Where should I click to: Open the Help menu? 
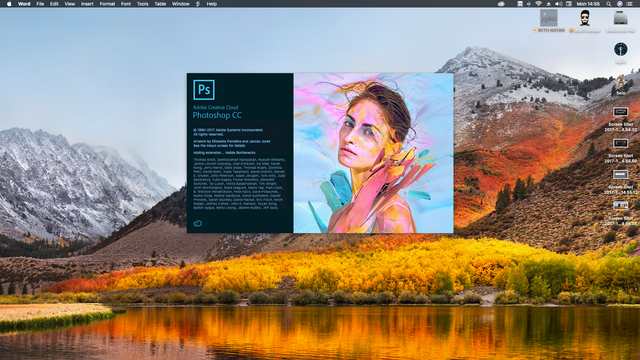[x=211, y=4]
